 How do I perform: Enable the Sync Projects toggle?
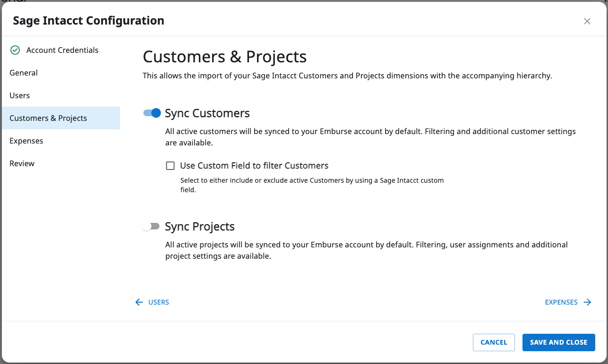pyautogui.click(x=151, y=227)
